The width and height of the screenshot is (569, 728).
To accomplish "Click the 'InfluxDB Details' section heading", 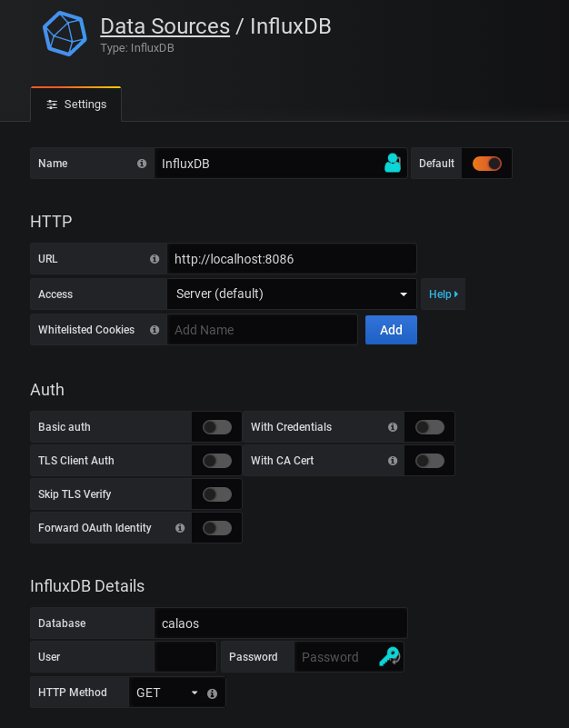I will click(x=87, y=586).
